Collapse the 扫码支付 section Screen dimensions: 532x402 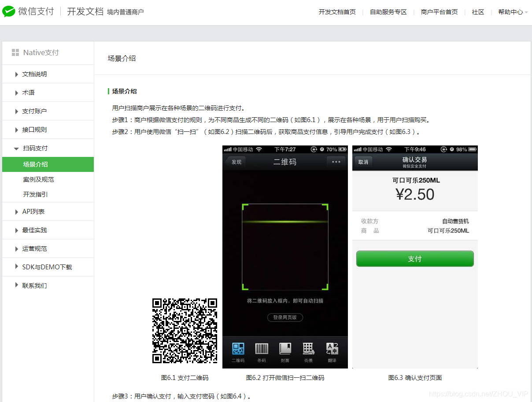tap(48, 148)
